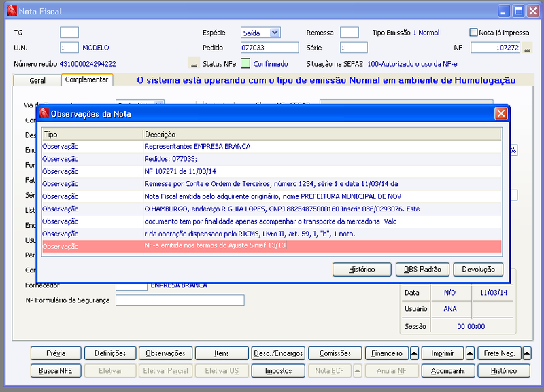
Task: Click the '100-Autorizado o uso da NF-e' text
Action: (412, 64)
